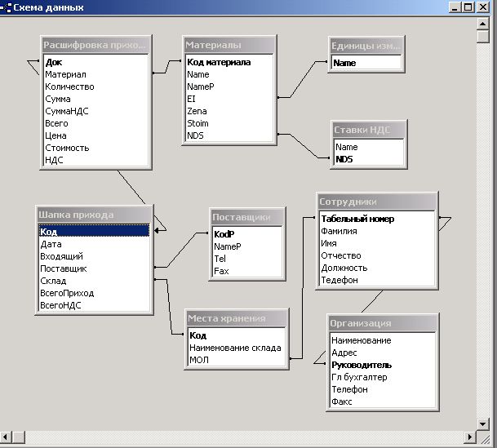Screen dimensions: 497x448
Task: Select the Наименование склада field
Action: pos(237,348)
